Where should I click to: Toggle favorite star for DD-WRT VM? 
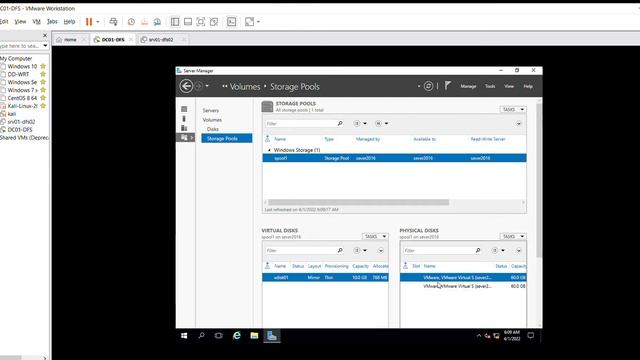43,74
